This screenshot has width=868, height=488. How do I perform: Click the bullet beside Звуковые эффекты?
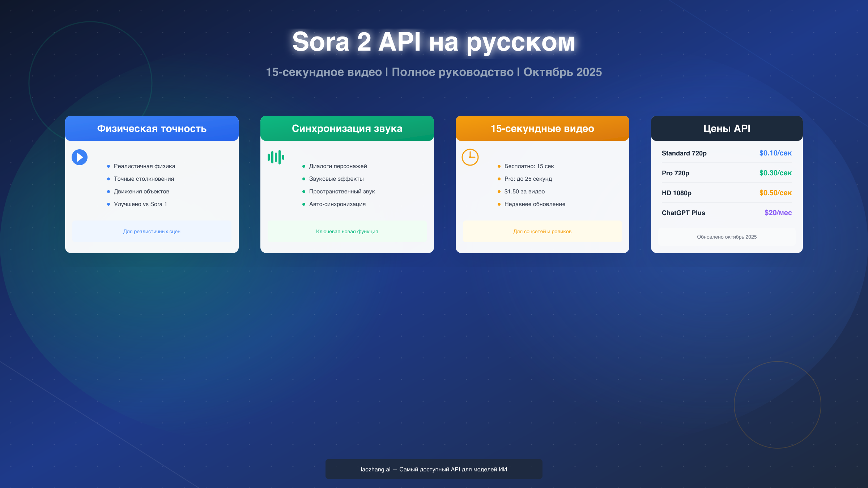pyautogui.click(x=304, y=179)
